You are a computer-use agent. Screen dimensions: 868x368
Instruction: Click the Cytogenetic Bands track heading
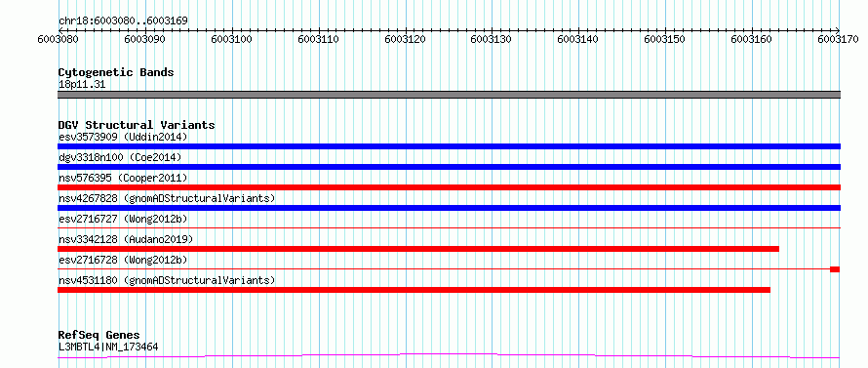116,72
